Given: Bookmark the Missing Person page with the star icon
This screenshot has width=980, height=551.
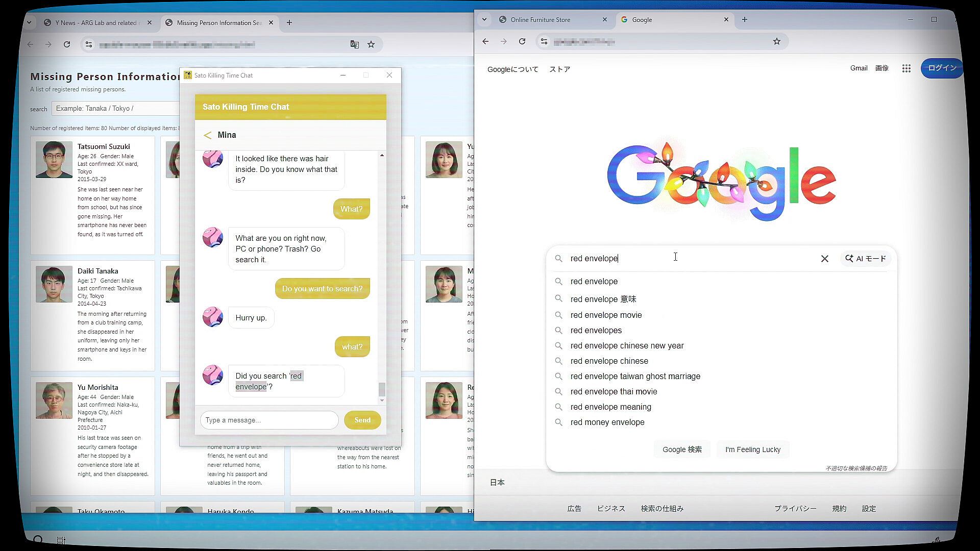Looking at the screenshot, I should (371, 44).
